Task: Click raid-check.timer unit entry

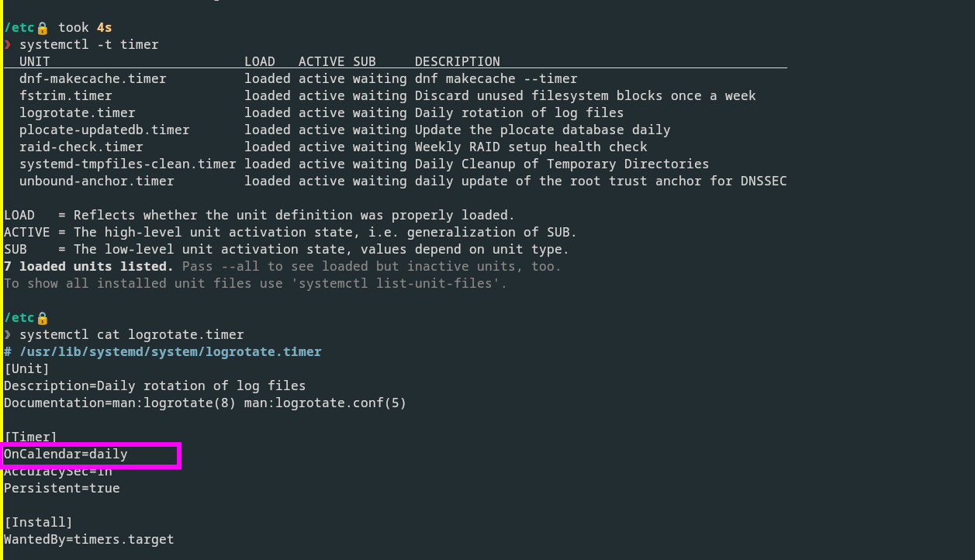Action: point(81,147)
